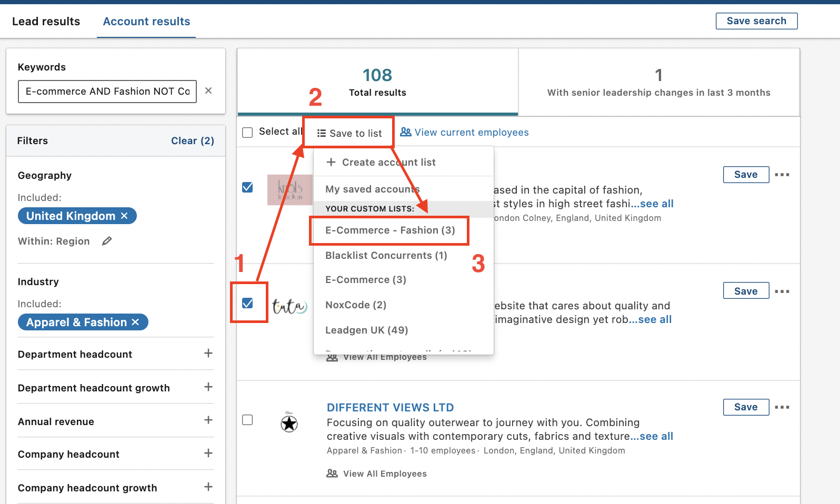Remove the United Kingdom geography filter

pos(124,216)
